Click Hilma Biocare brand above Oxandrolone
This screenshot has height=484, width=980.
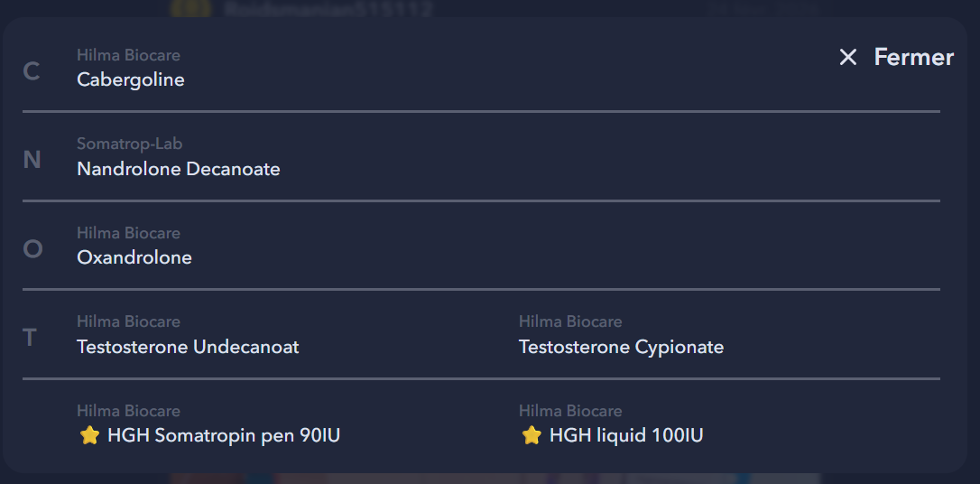[128, 234]
